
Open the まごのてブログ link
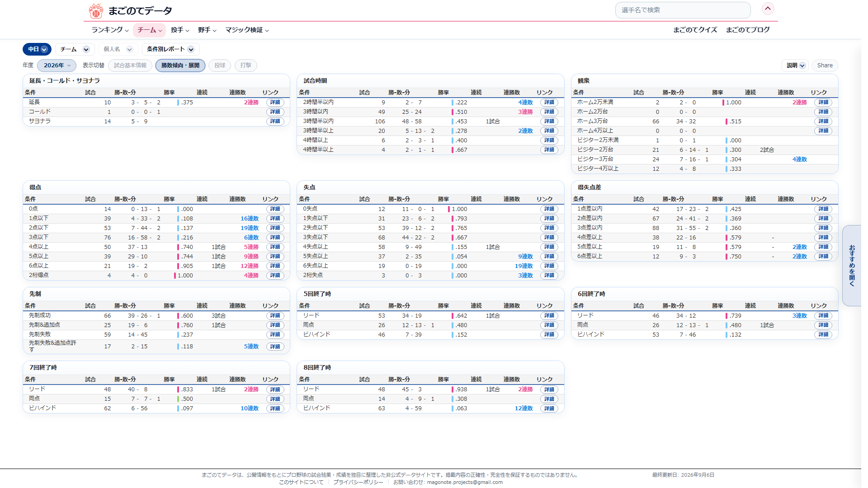748,30
